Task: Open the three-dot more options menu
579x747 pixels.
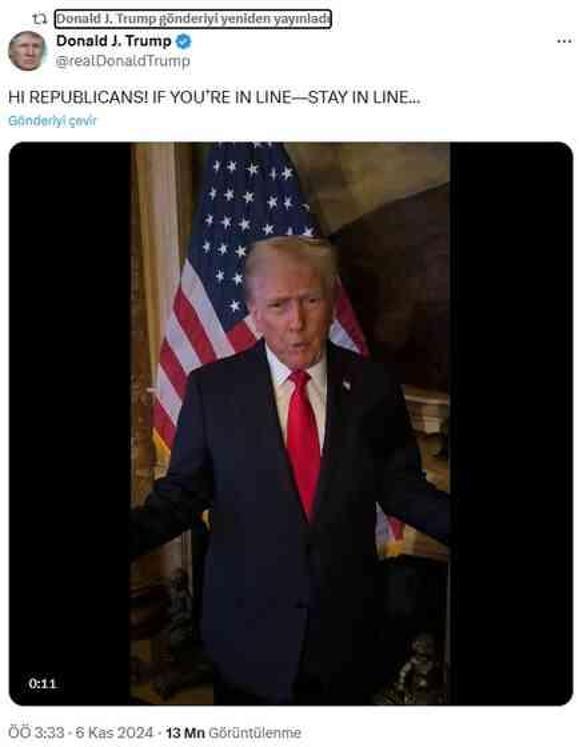Action: (564, 41)
